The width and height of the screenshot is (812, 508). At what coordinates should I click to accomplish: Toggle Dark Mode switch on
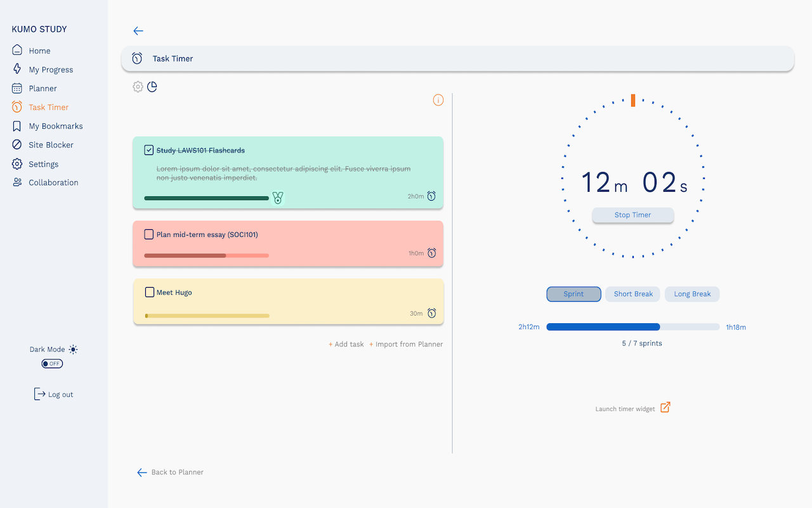pyautogui.click(x=52, y=364)
